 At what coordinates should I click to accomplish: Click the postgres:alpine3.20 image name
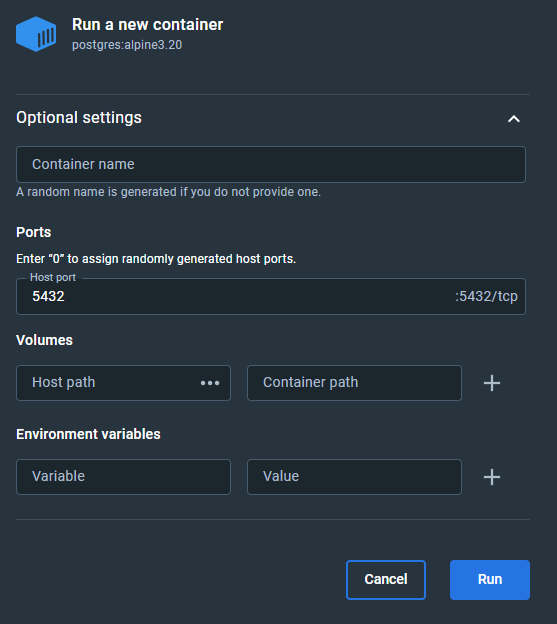pyautogui.click(x=127, y=45)
